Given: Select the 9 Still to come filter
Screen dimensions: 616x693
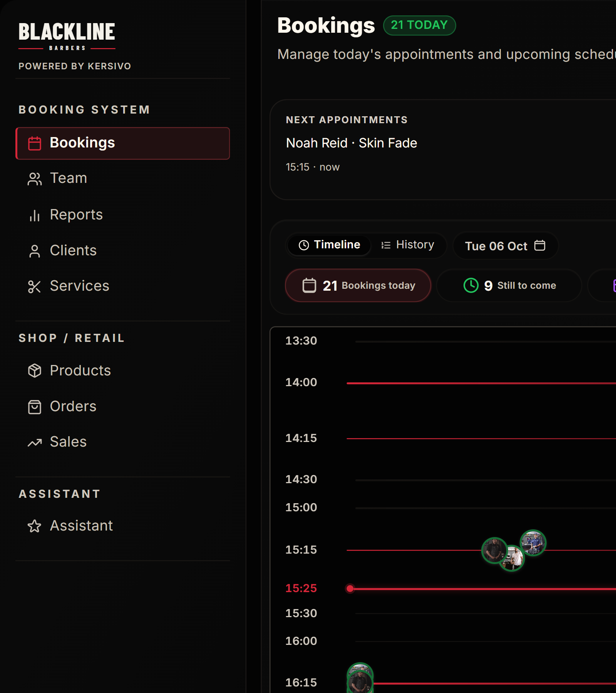Looking at the screenshot, I should [x=509, y=285].
